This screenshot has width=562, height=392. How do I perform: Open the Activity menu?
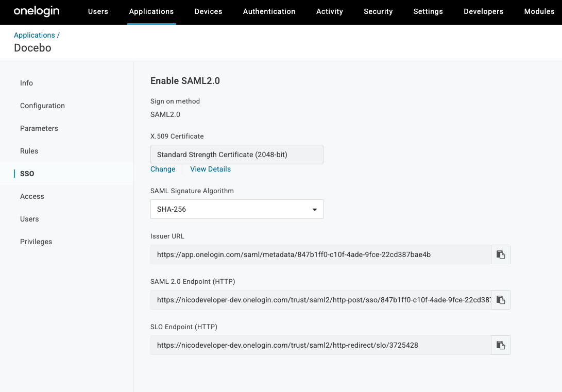point(330,11)
